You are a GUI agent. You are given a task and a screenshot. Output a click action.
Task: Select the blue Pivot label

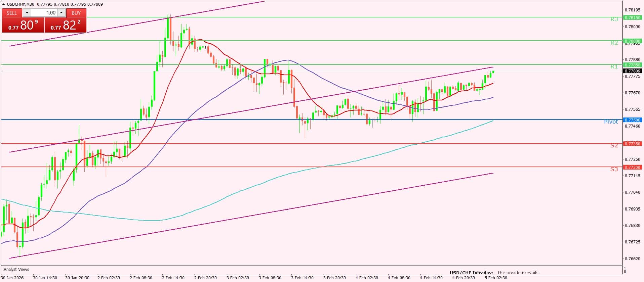(611, 122)
